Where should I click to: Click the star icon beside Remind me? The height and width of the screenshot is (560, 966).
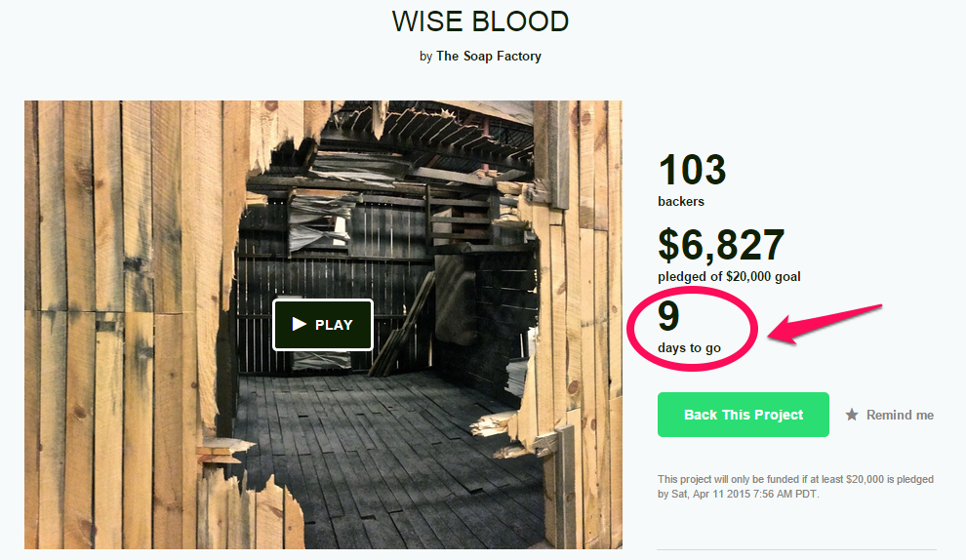click(x=852, y=415)
